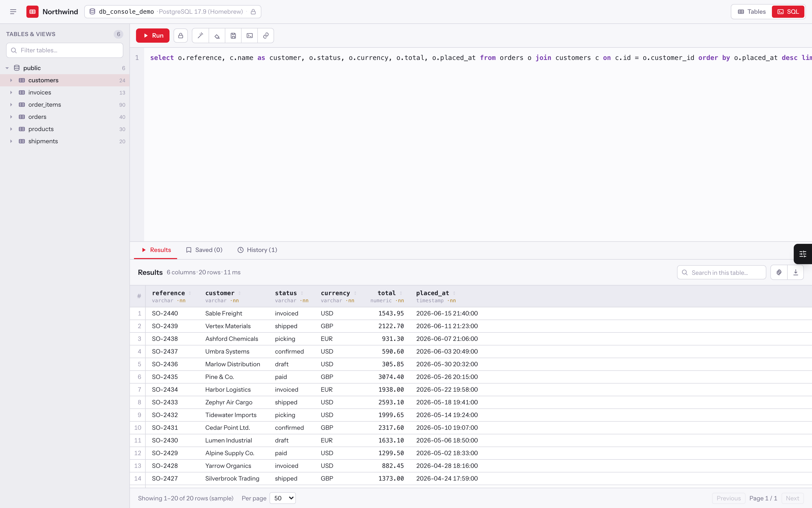Click the Northwind app title

point(60,12)
